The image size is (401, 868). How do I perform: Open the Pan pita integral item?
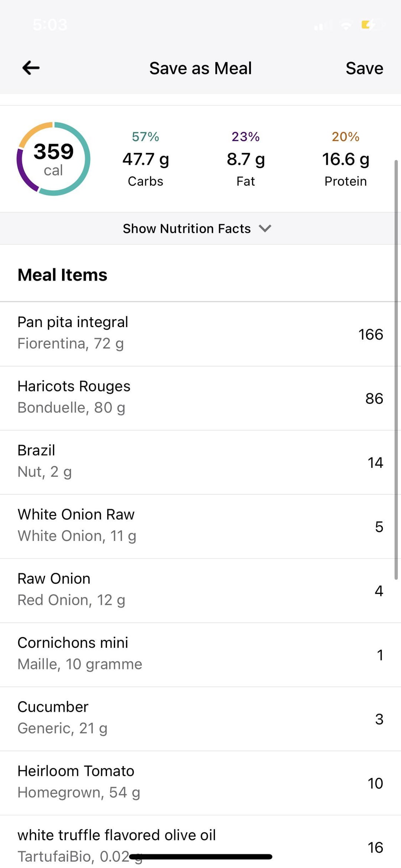200,334
